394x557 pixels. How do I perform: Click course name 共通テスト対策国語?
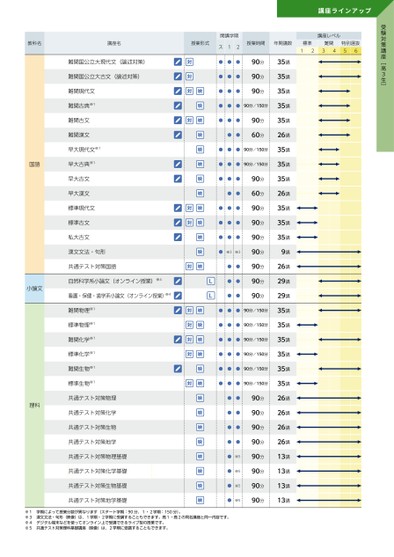pos(92,266)
